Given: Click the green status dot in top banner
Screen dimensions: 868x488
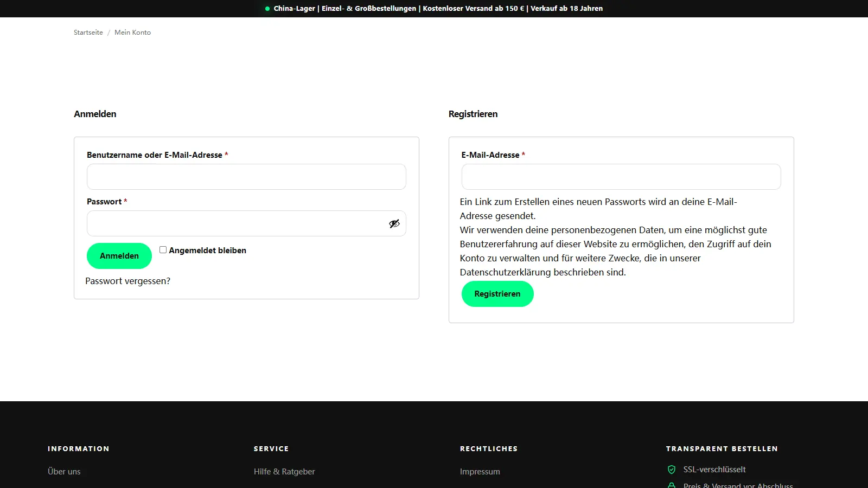Looking at the screenshot, I should coord(267,9).
